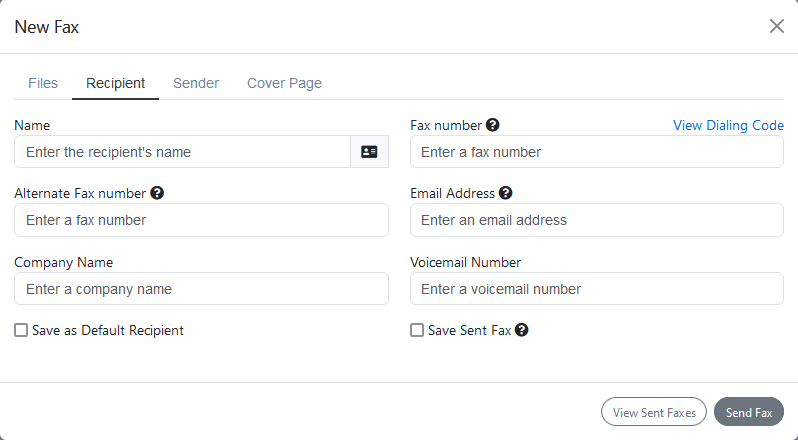
Task: Open the contact card address book icon
Action: pos(369,152)
